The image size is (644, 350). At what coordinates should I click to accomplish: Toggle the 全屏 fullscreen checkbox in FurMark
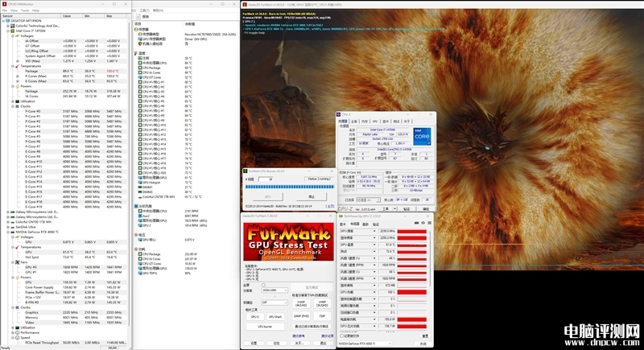pyautogui.click(x=264, y=285)
